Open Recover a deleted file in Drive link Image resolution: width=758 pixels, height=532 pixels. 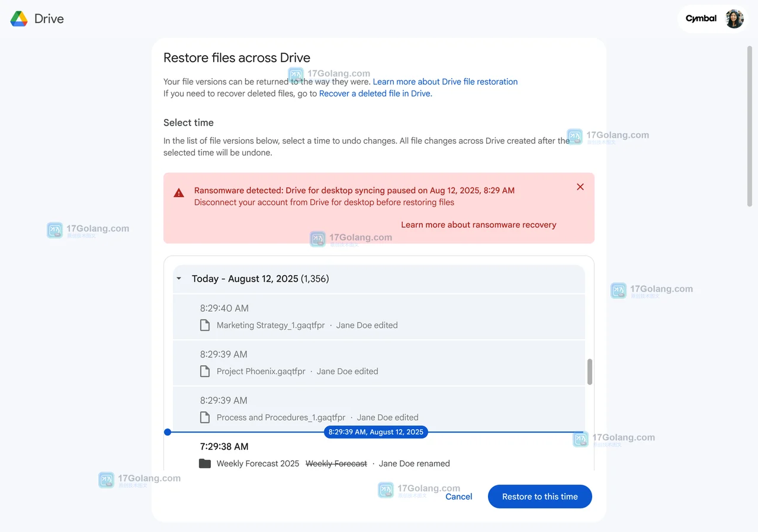click(x=375, y=93)
